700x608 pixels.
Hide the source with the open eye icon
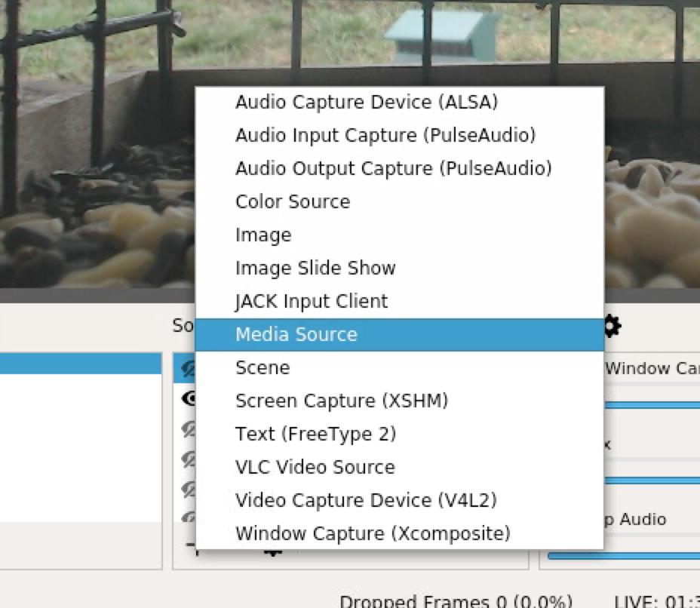[187, 398]
